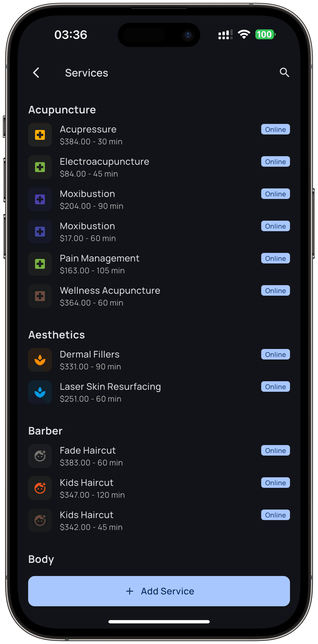Tap the Online badge for Acupressure
Image resolution: width=318 pixels, height=644 pixels.
275,129
